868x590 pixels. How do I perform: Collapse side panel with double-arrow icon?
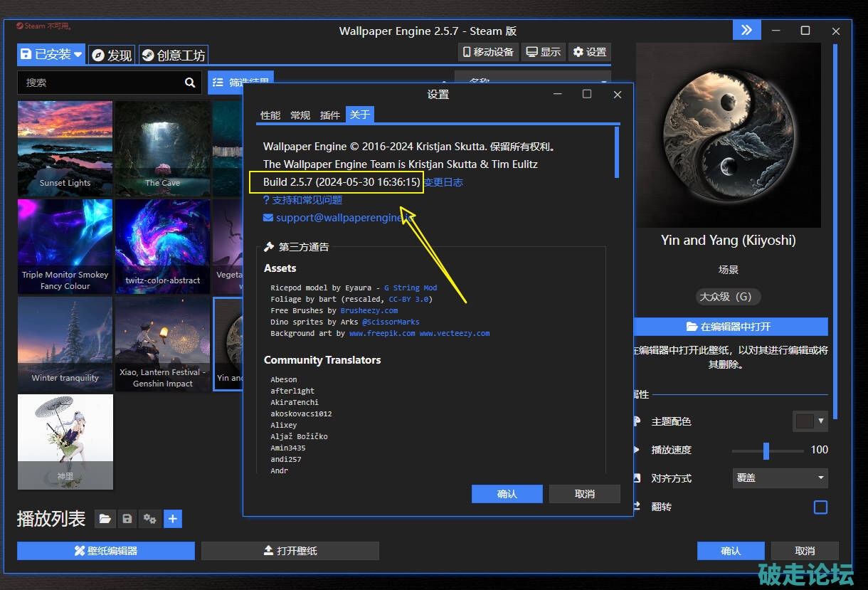click(746, 30)
